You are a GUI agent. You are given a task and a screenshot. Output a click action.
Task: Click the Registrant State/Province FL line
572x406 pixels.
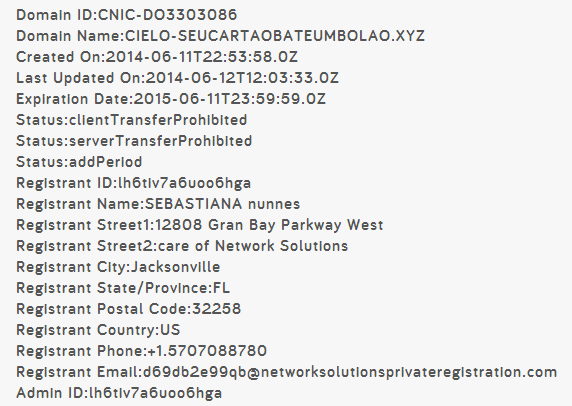pyautogui.click(x=123, y=288)
